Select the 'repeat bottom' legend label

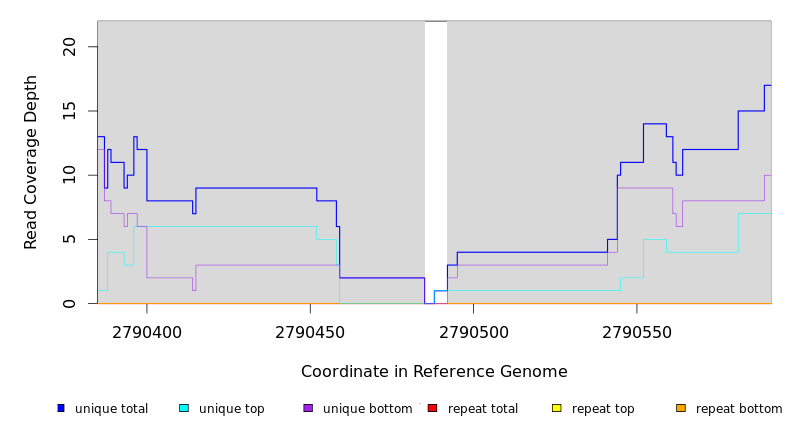pyautogui.click(x=739, y=409)
